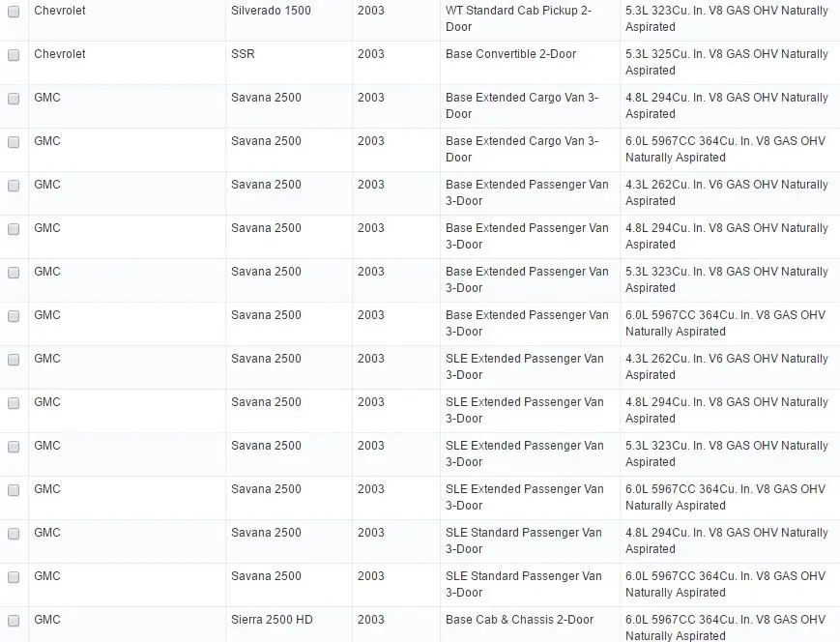Click 'GMC' make in the Sierra 2500 HD row
The image size is (840, 642).
47,620
